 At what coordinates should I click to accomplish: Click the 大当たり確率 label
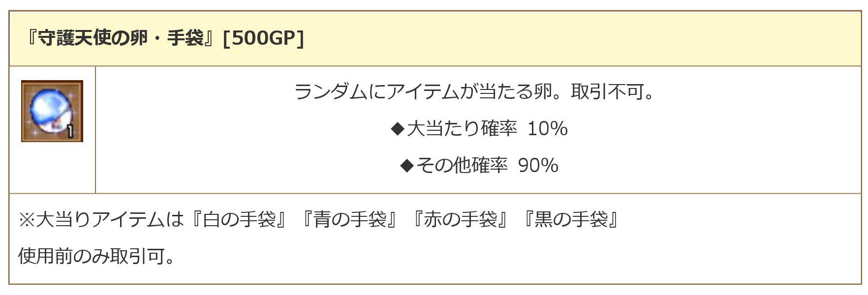[x=462, y=129]
